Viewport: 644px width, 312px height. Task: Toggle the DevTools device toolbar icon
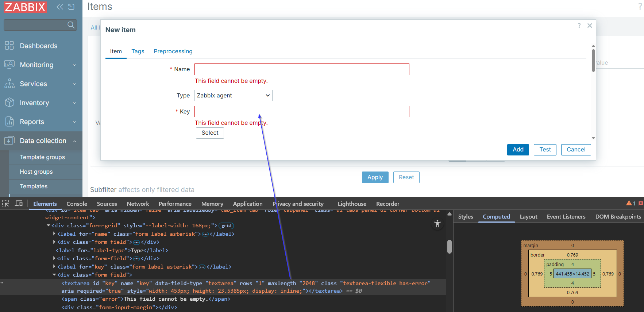19,204
